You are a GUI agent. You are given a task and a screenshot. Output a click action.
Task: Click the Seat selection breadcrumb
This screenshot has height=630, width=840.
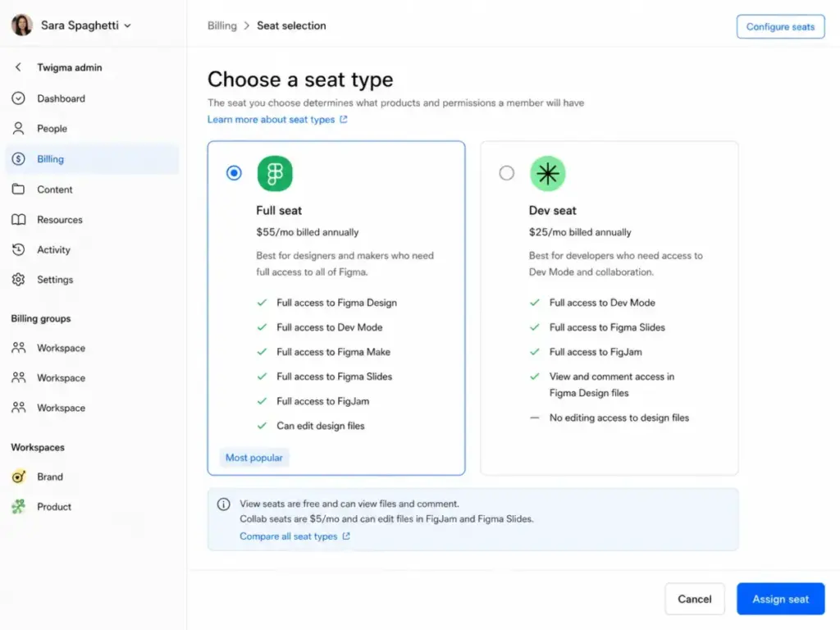point(291,25)
